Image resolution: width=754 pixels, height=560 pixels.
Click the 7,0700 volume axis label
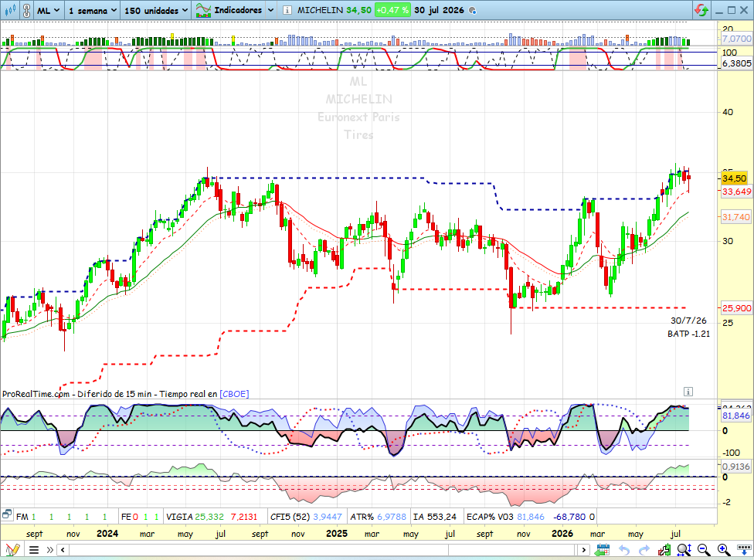tap(736, 39)
